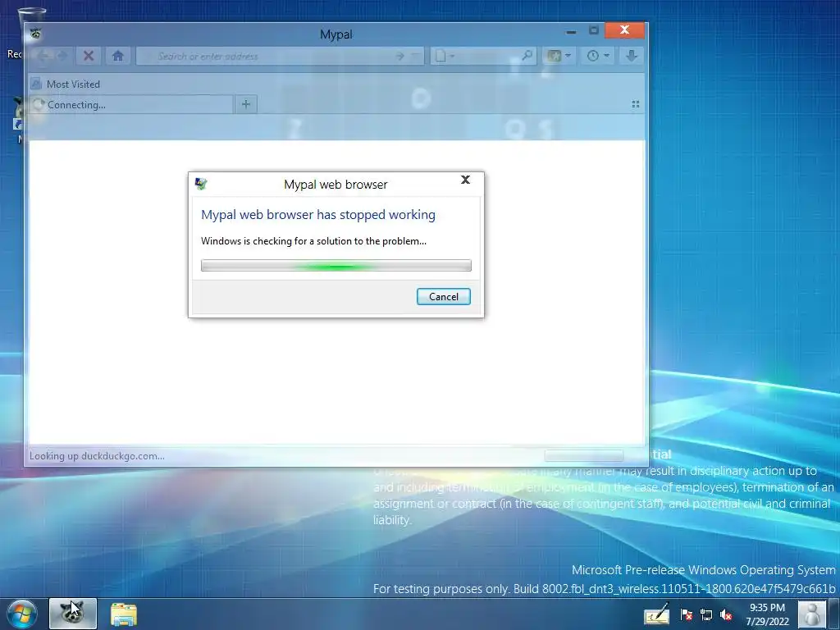Click the Go arrow in address bar

tap(399, 57)
